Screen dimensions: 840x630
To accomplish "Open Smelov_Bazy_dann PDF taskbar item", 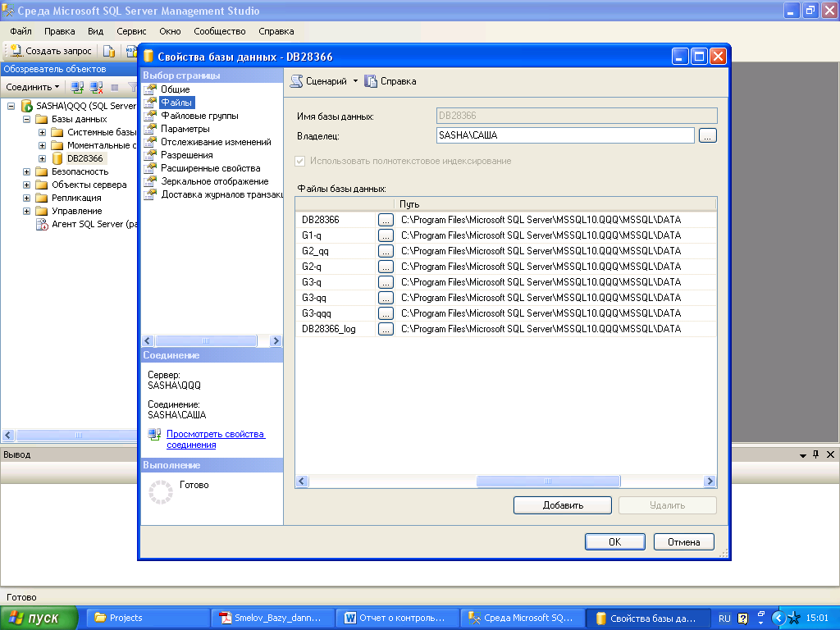I will click(272, 618).
